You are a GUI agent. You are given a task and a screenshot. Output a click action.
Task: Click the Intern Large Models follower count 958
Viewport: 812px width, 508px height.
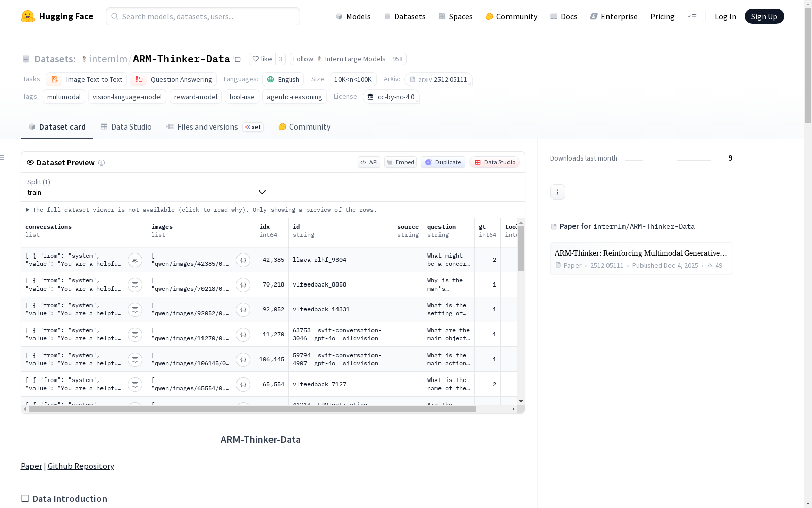coord(397,59)
